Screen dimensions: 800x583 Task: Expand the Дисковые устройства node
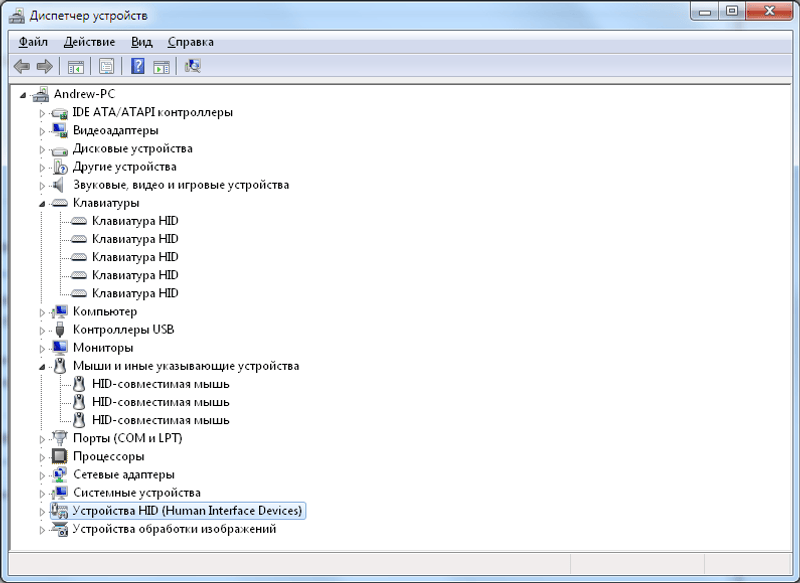point(42,150)
